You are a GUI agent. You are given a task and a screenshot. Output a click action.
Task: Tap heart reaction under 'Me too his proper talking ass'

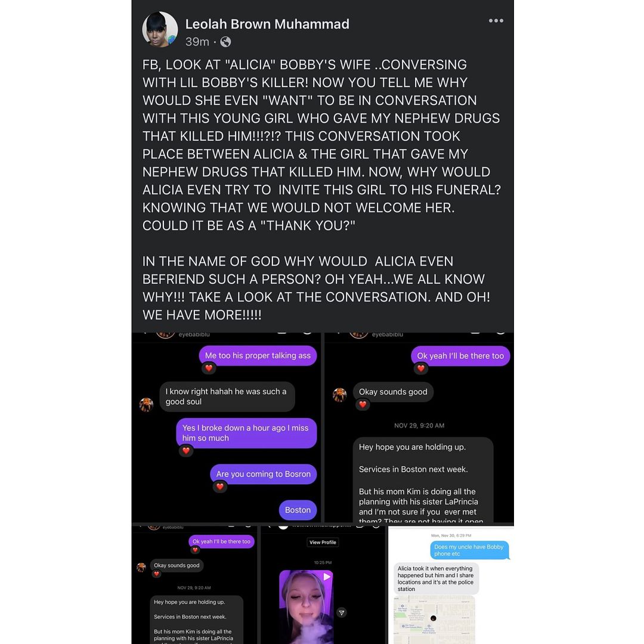[x=209, y=369]
